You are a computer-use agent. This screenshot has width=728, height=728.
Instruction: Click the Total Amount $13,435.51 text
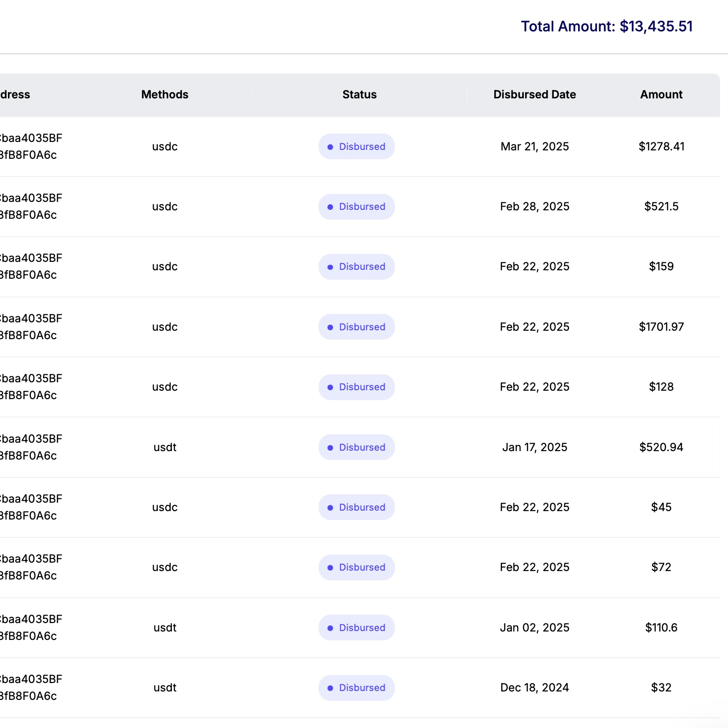[607, 26]
